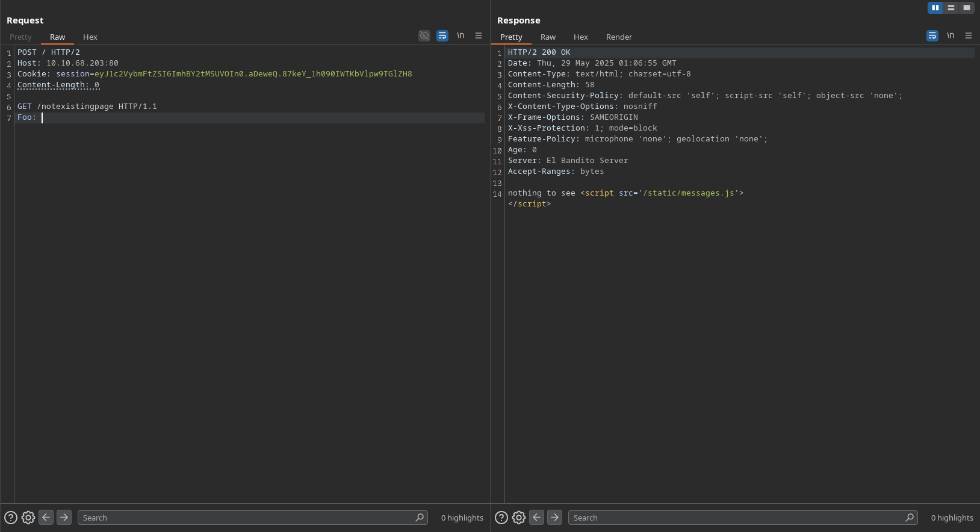Toggle show newline characters in Request panel
The width and height of the screenshot is (980, 532).
click(461, 36)
